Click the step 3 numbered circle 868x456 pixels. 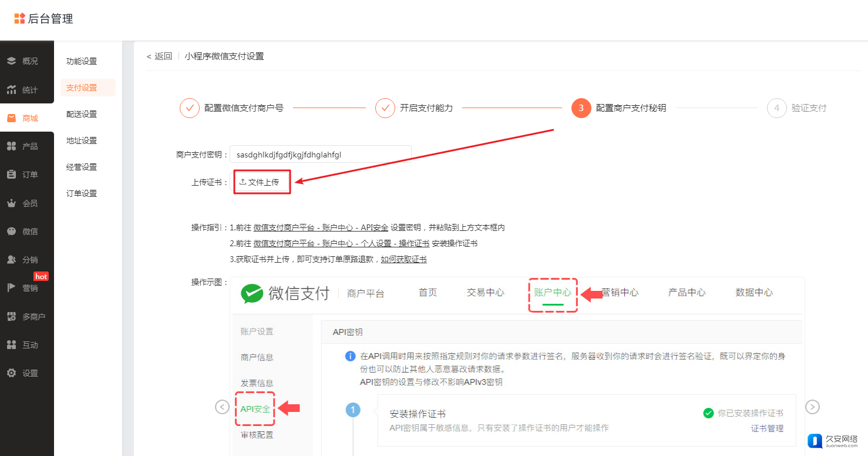pyautogui.click(x=581, y=108)
